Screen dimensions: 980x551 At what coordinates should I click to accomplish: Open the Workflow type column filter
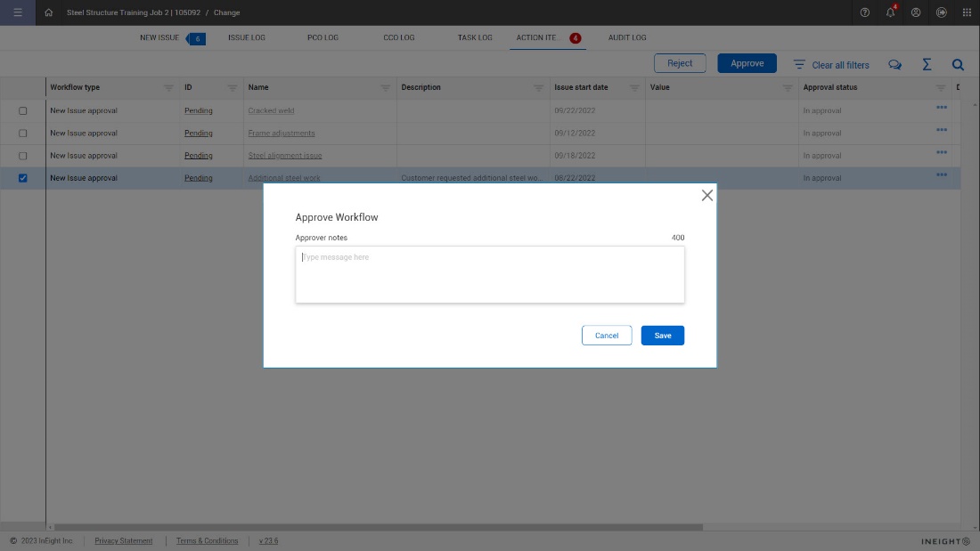[x=168, y=88]
